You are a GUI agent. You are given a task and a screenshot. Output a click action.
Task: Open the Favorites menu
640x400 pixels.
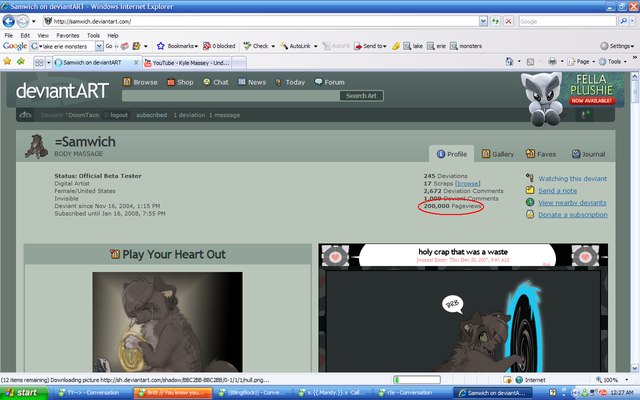(x=68, y=36)
